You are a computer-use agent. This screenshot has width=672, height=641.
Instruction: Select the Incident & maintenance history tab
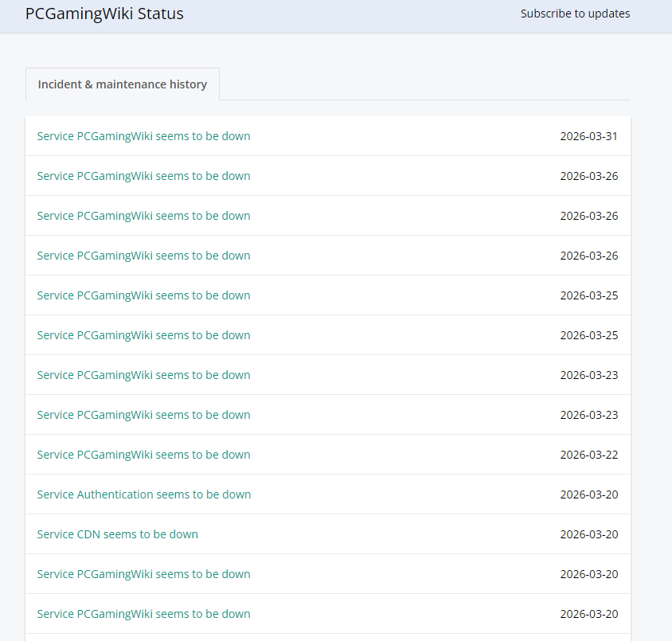coord(122,84)
